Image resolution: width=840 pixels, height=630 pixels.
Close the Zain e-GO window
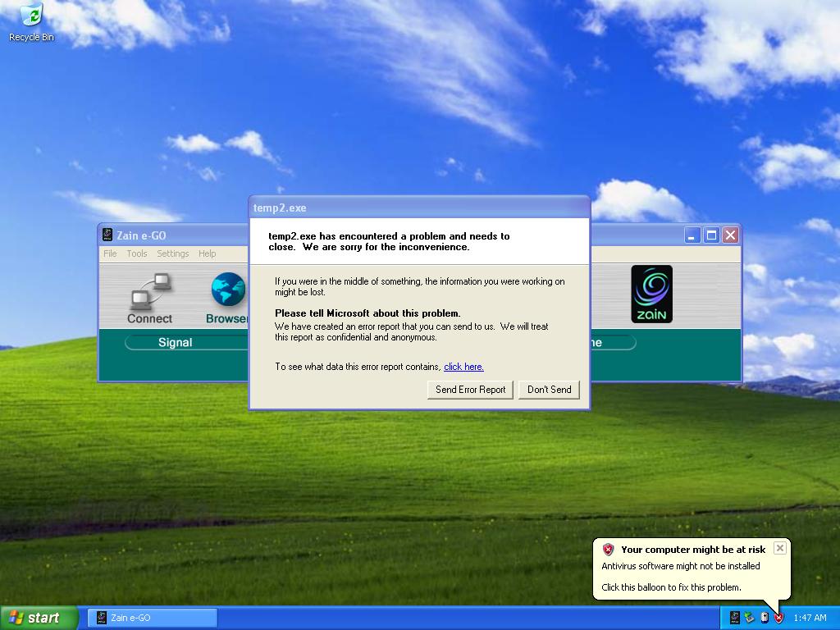coord(731,235)
